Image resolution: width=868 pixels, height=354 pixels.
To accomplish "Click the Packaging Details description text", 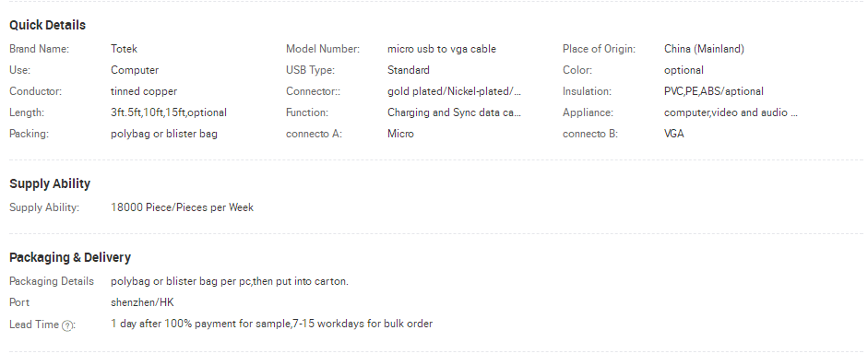I will point(230,281).
